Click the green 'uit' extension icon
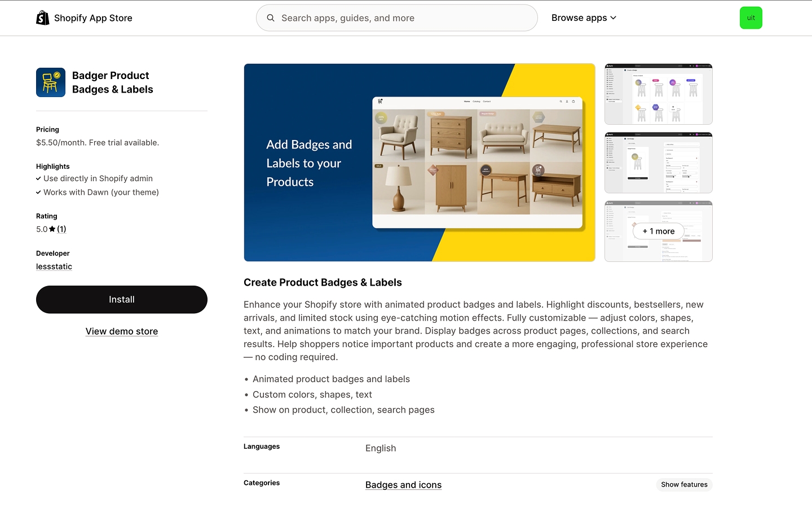Viewport: 812px width, 508px height. coord(751,17)
